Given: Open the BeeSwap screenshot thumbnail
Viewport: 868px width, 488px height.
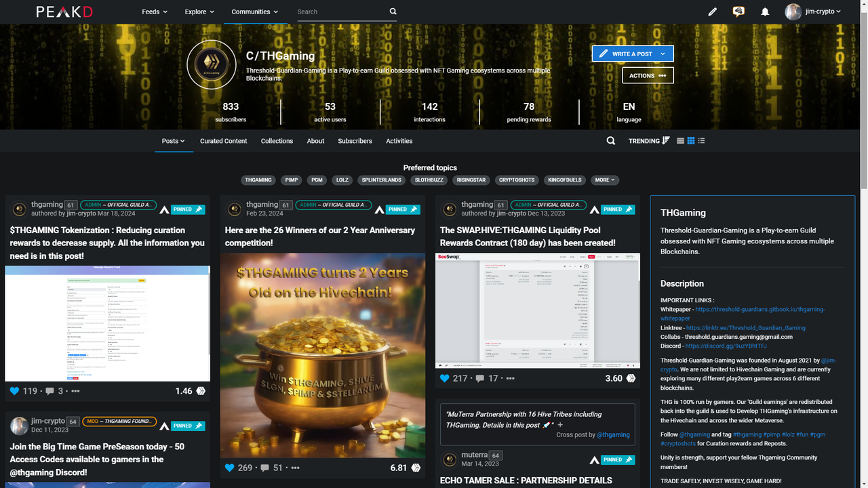Looking at the screenshot, I should tap(537, 310).
